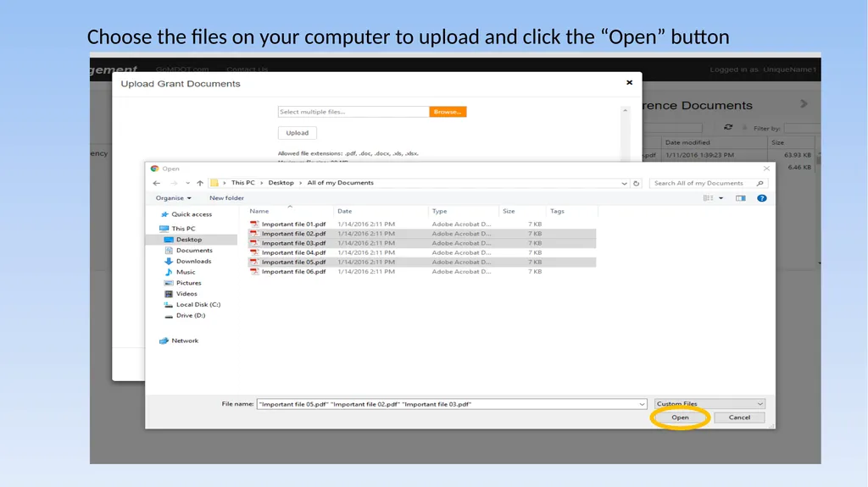
Task: Click the Forward arrow in Open dialog
Action: click(x=174, y=183)
